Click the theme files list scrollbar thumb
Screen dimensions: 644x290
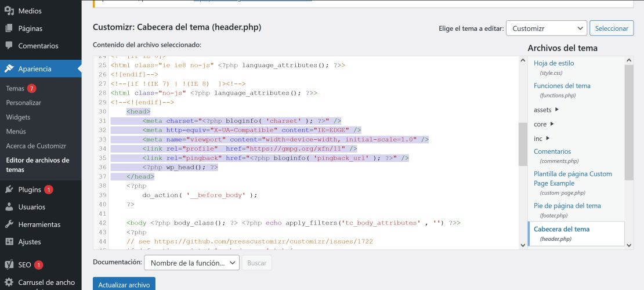[x=629, y=122]
